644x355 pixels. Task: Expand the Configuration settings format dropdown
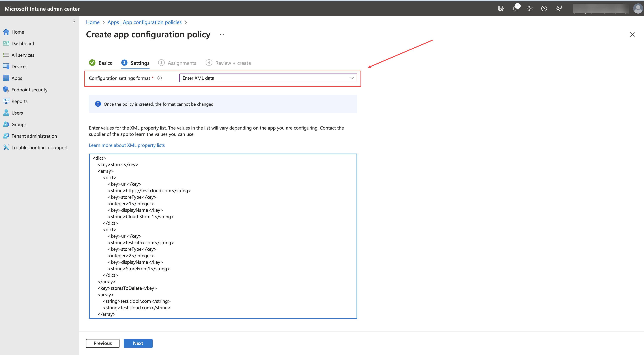point(268,78)
